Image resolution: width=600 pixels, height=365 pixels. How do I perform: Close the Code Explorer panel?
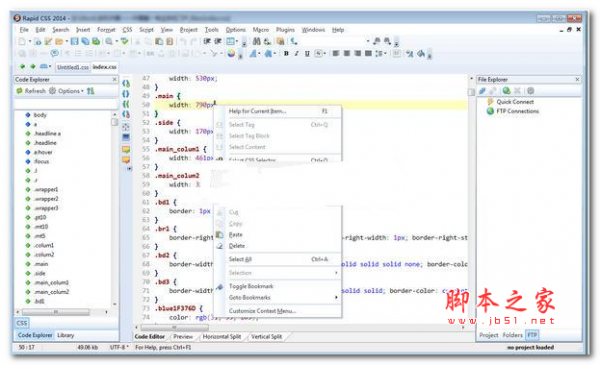tap(114, 79)
